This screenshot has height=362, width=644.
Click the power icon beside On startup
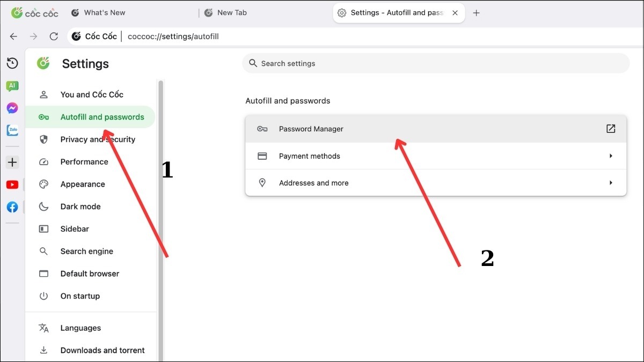click(44, 296)
